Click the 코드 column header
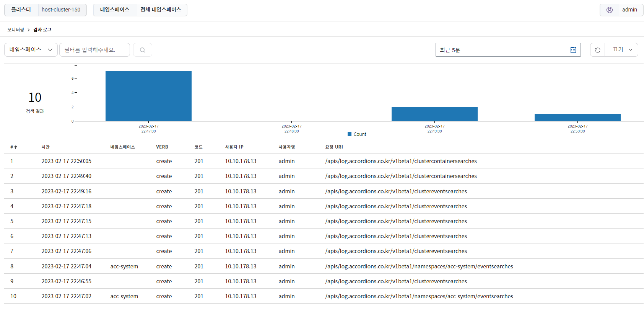Image resolution: width=644 pixels, height=312 pixels. coord(198,147)
